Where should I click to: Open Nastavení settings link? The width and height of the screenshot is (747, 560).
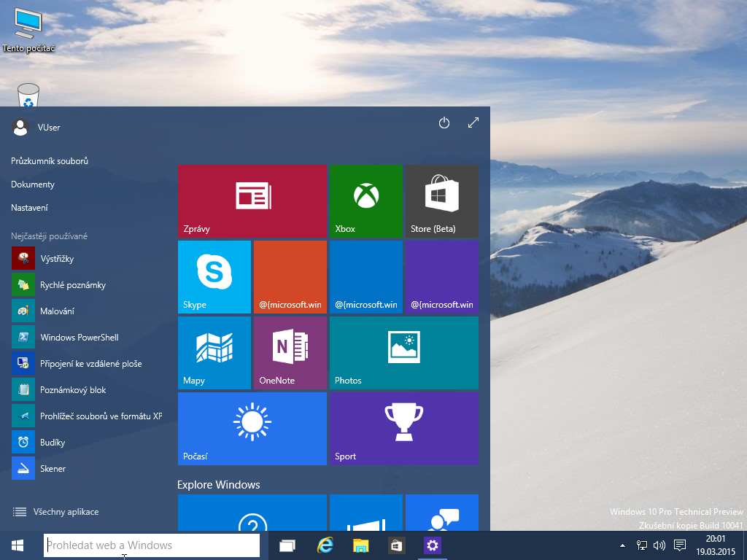point(29,208)
